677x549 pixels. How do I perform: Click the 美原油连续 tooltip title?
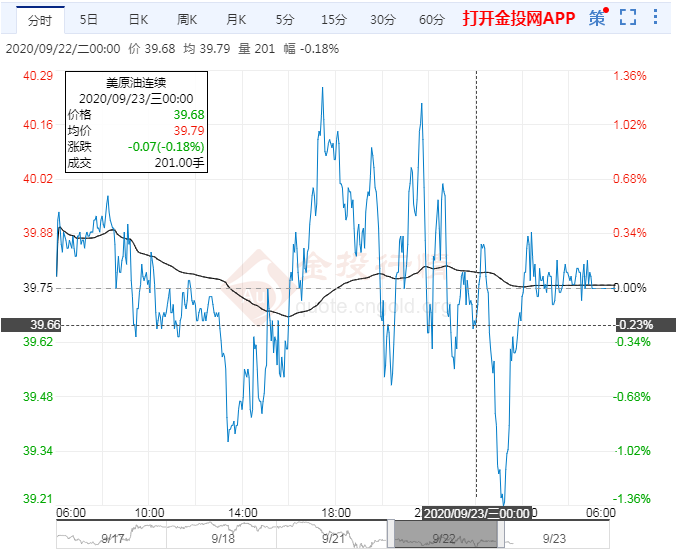click(135, 83)
